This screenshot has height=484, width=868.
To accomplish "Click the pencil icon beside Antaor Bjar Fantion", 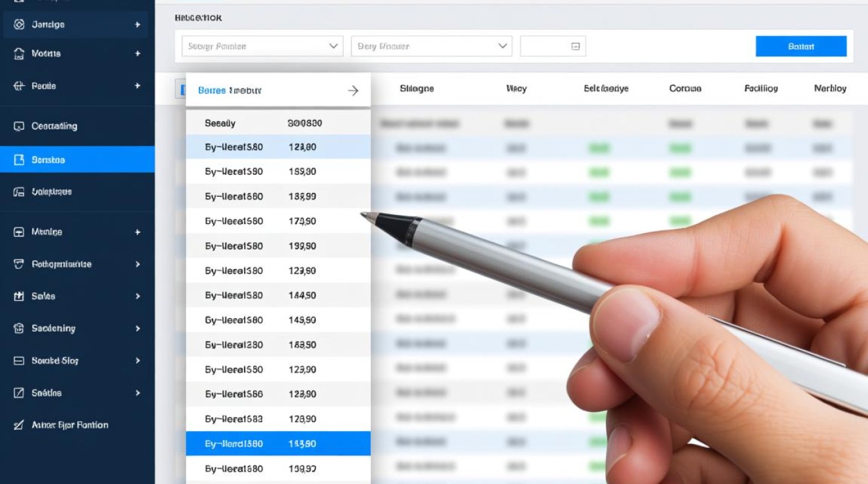I will tap(19, 425).
